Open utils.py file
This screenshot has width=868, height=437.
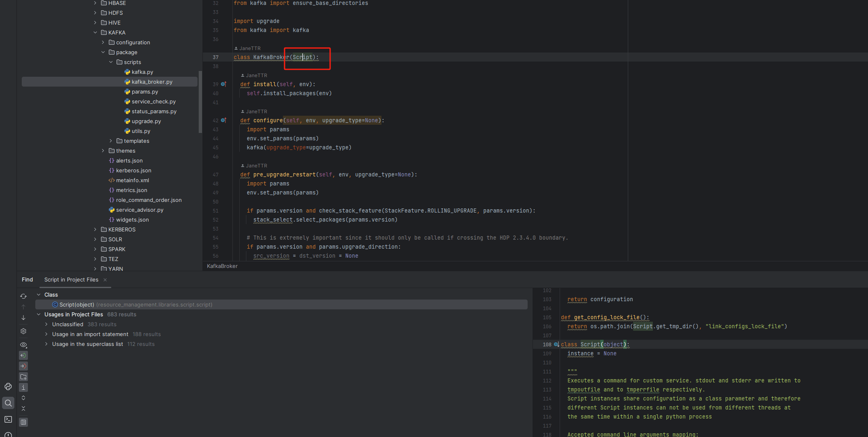coord(137,131)
